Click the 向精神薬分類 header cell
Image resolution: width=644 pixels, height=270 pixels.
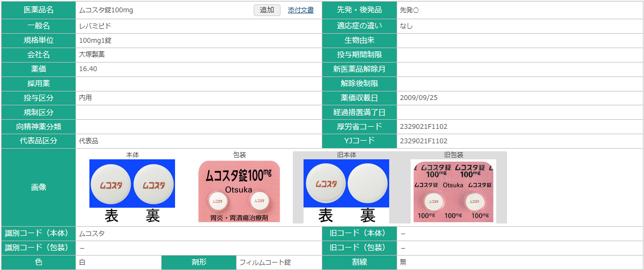[39, 127]
